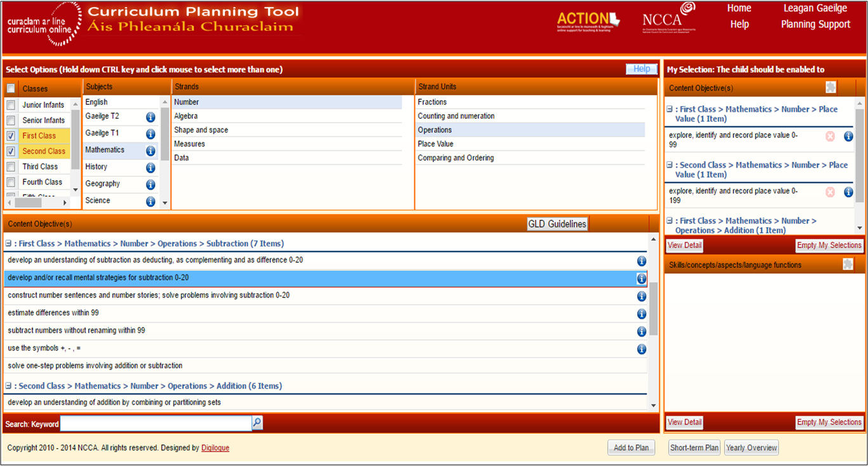868x466 pixels.
Task: Click the select-all checkbox in the Classes header
Action: pos(10,88)
